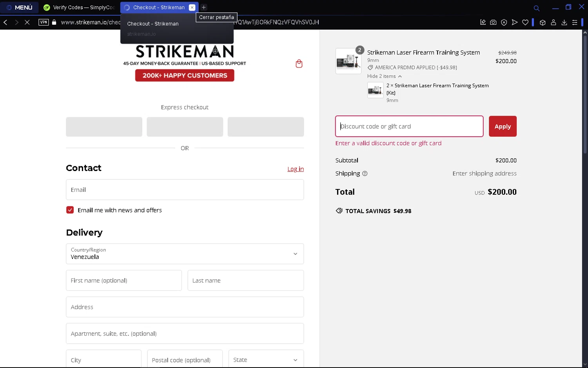Focus the Postal code (optional) field
This screenshot has width=588, height=368.
(x=185, y=359)
